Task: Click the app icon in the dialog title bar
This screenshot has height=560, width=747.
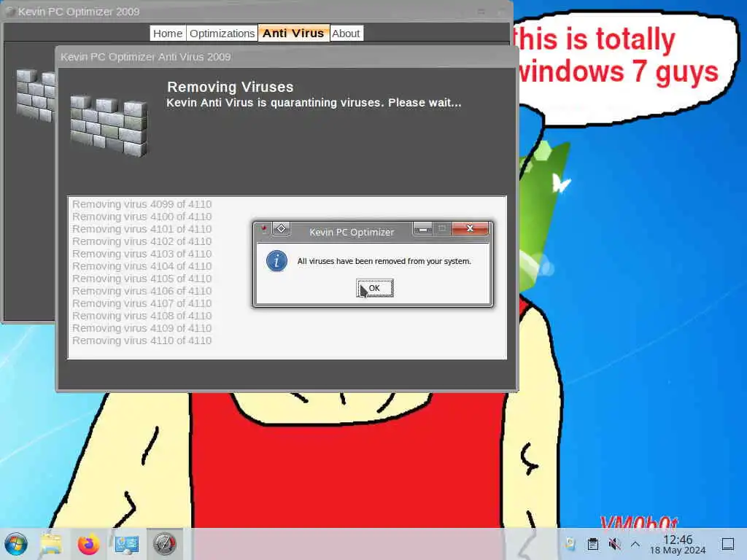Action: 263,229
